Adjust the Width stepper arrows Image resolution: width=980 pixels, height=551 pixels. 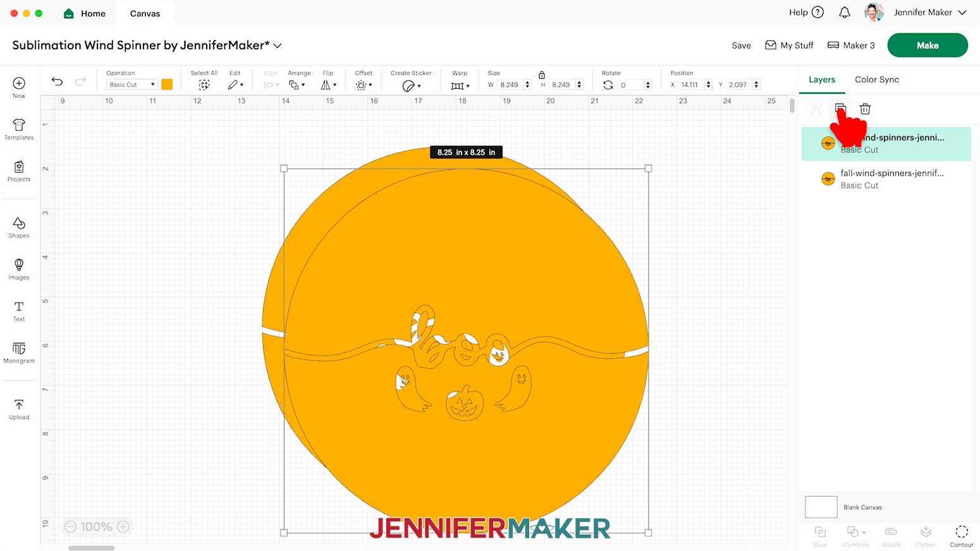[x=527, y=85]
